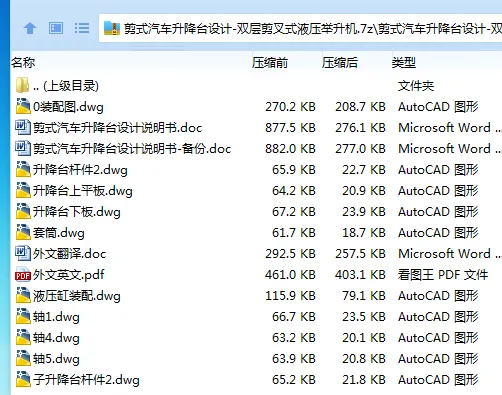The height and width of the screenshot is (395, 502).
Task: Select the file 套筒.dwg
Action: pos(59,233)
